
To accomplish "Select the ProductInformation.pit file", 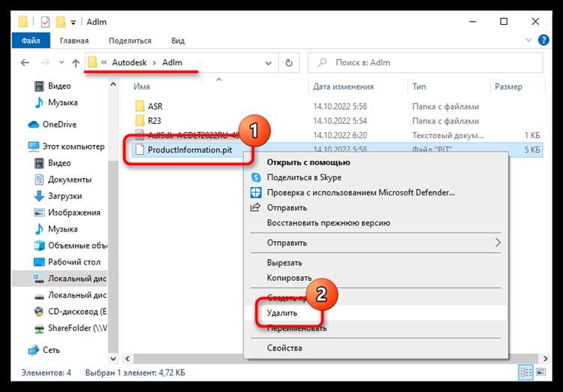I will pos(190,150).
